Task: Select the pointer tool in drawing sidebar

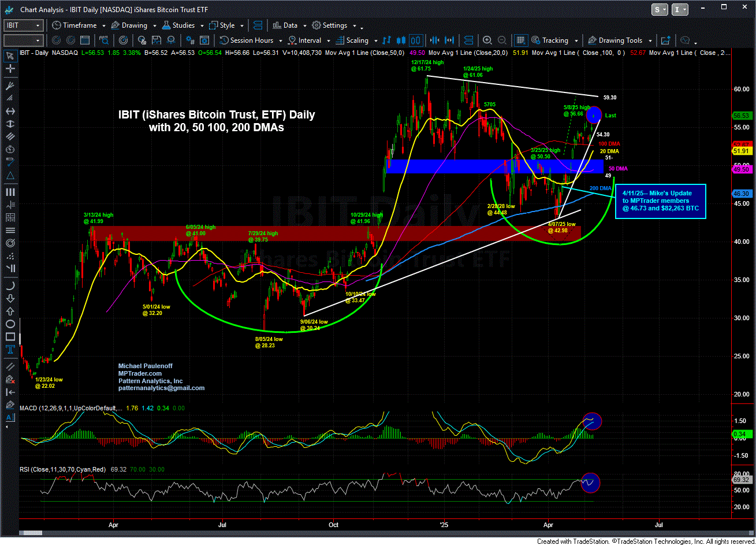Action: 11,56
